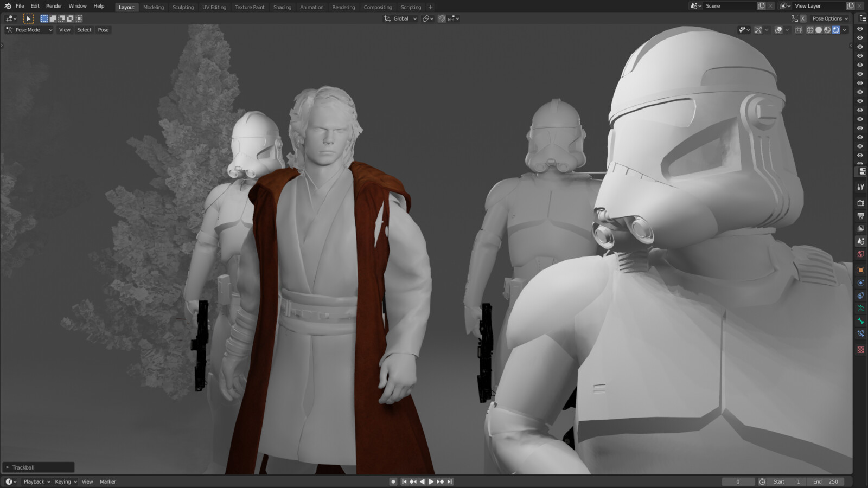The width and height of the screenshot is (868, 488).
Task: Open the snapping options dropdown
Action: [454, 18]
